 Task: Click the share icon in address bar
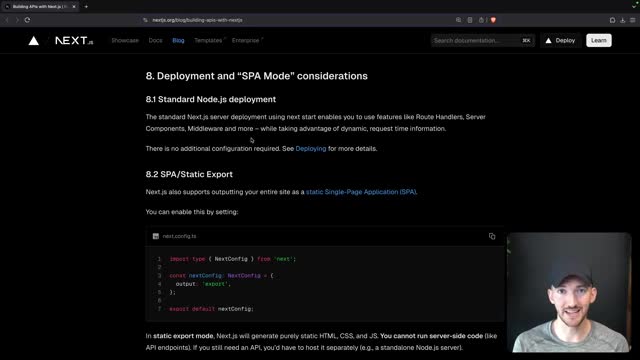(481, 20)
